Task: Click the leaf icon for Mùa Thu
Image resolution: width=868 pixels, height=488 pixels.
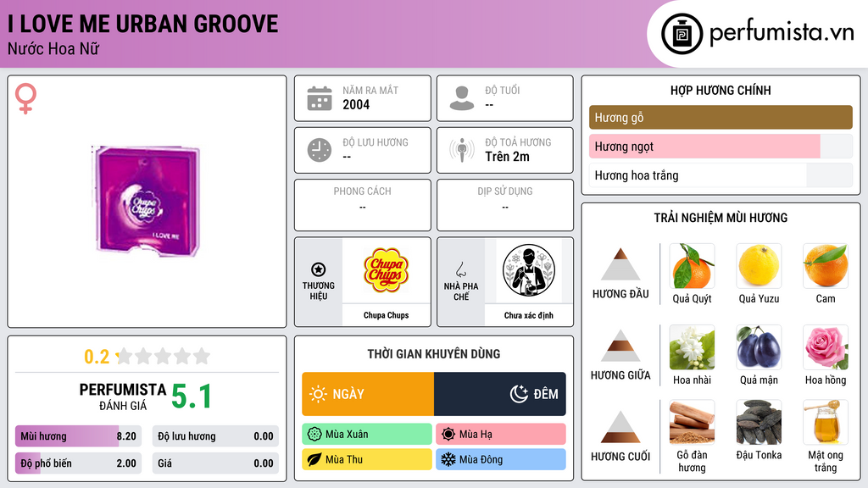Action: pyautogui.click(x=314, y=459)
